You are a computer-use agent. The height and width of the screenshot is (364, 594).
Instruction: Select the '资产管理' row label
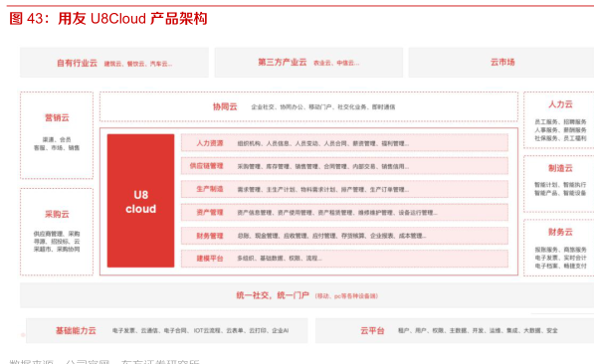pyautogui.click(x=210, y=213)
